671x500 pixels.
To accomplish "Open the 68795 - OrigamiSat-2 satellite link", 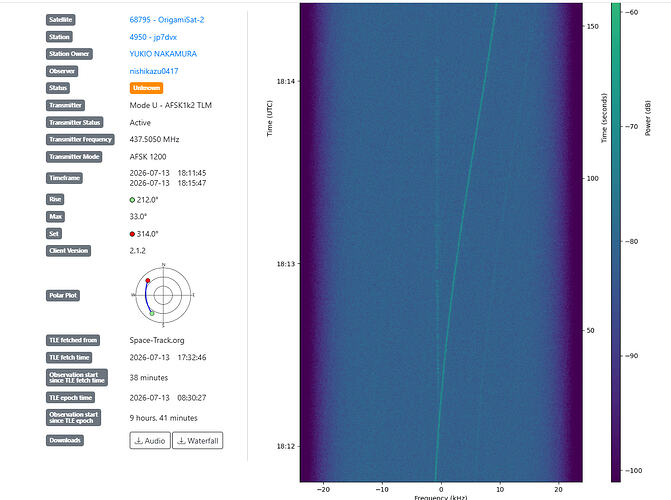I will (x=166, y=20).
